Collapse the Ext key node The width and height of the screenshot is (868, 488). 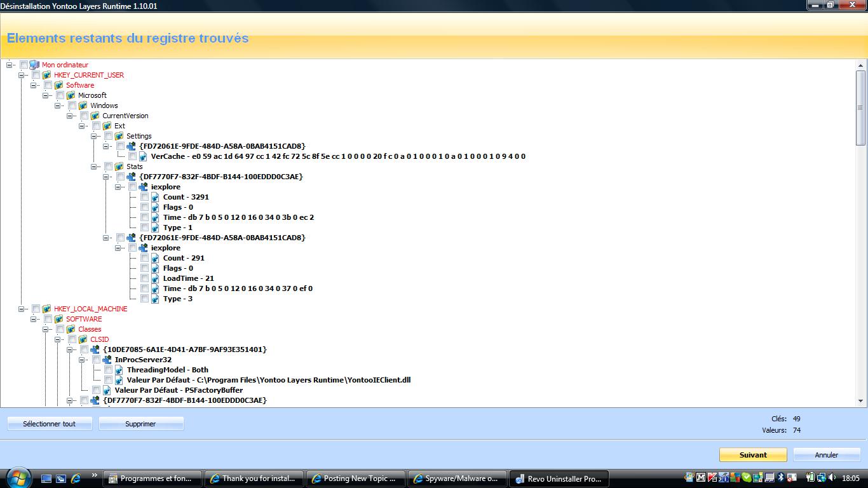(x=82, y=126)
